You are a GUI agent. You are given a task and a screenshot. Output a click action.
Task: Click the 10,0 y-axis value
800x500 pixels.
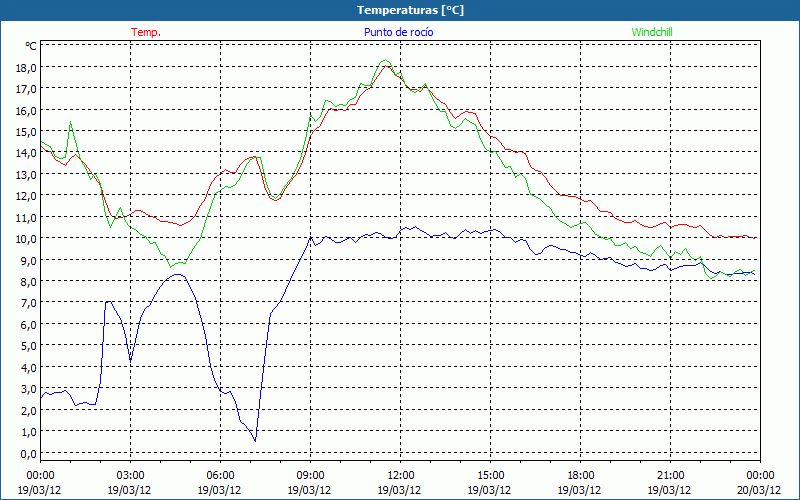coord(27,239)
